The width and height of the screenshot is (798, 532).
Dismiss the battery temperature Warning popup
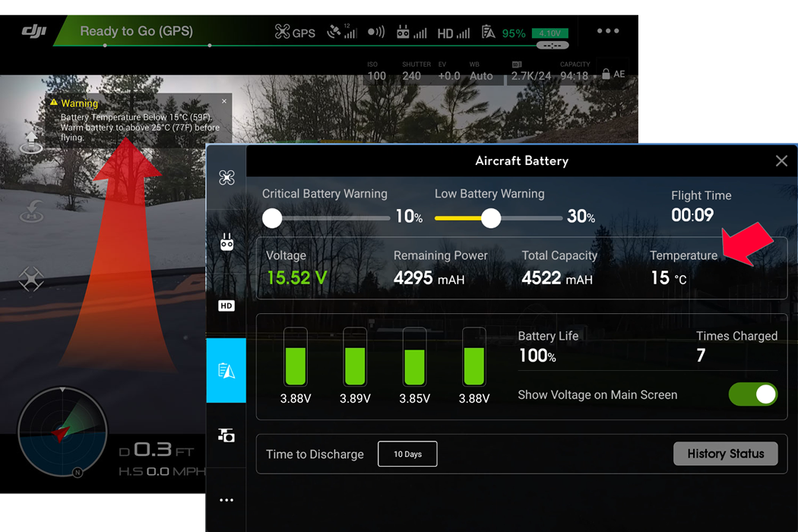click(x=224, y=101)
